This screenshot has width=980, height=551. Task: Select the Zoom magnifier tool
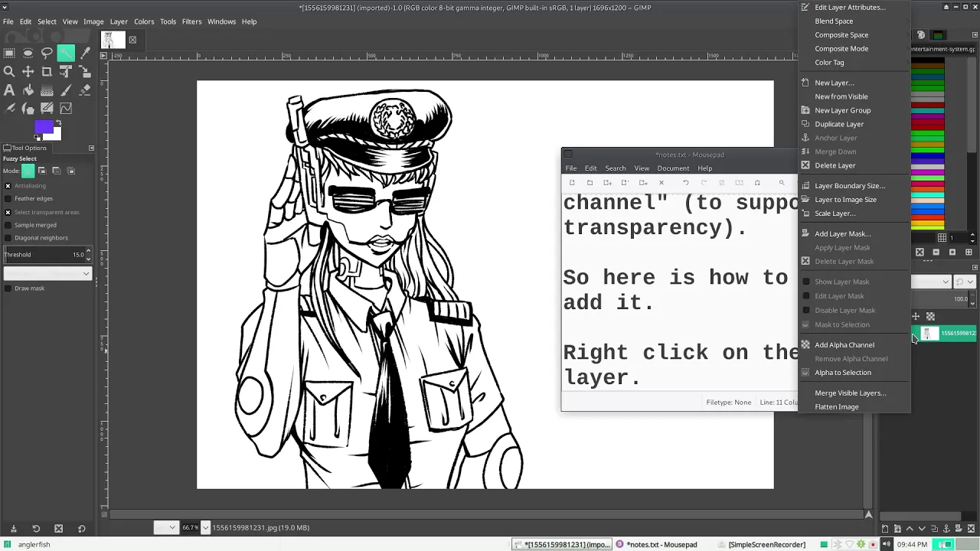(9, 71)
